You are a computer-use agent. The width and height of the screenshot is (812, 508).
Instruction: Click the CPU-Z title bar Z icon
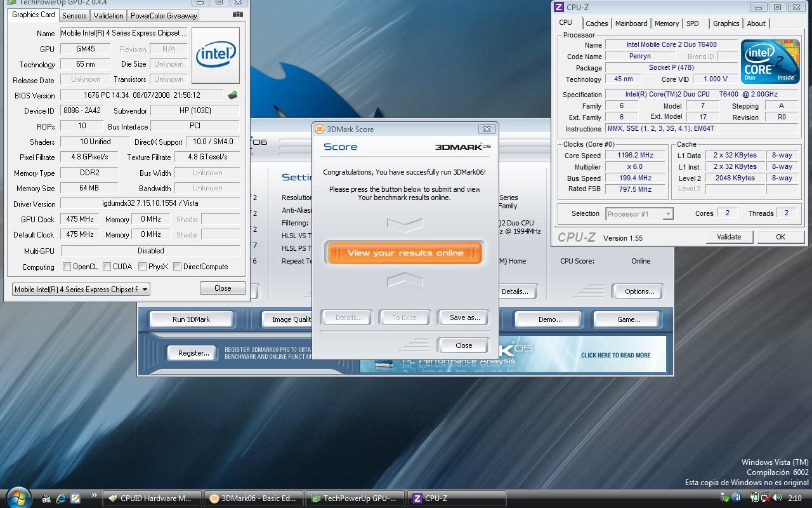[x=559, y=8]
